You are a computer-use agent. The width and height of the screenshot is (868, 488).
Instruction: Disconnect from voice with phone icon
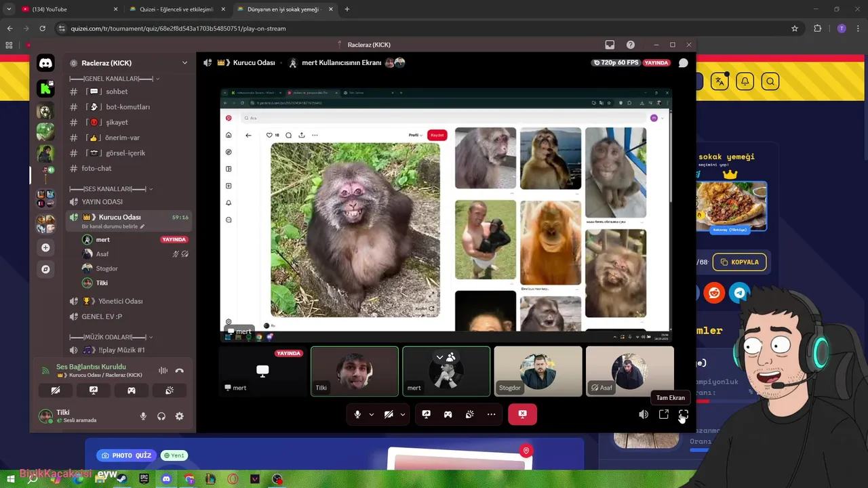pos(179,371)
